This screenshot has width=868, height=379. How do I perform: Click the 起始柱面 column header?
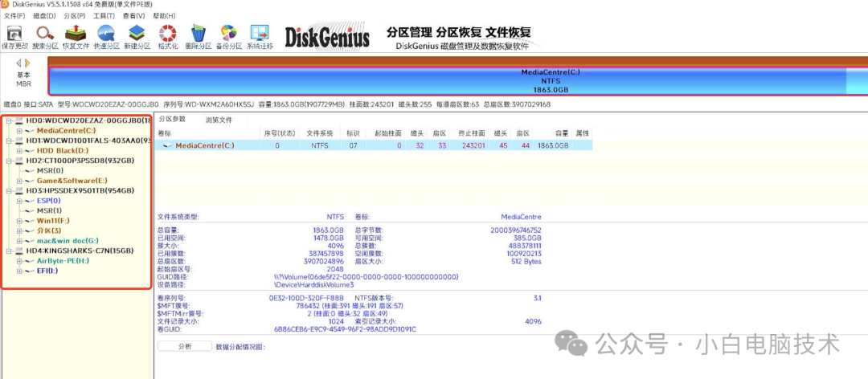coord(388,133)
